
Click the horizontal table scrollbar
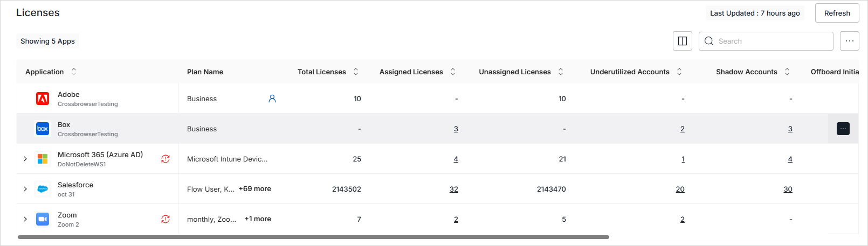point(313,237)
